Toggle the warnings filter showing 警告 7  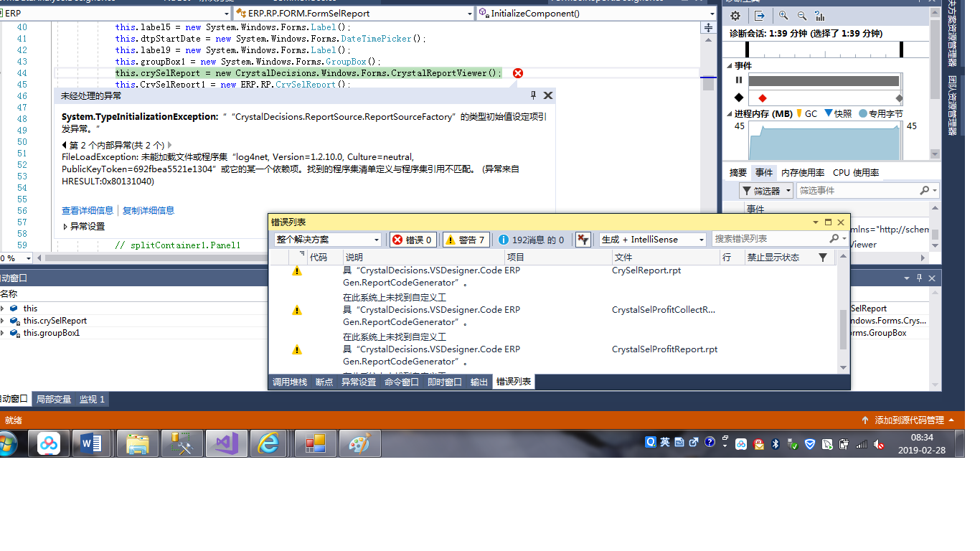[466, 240]
